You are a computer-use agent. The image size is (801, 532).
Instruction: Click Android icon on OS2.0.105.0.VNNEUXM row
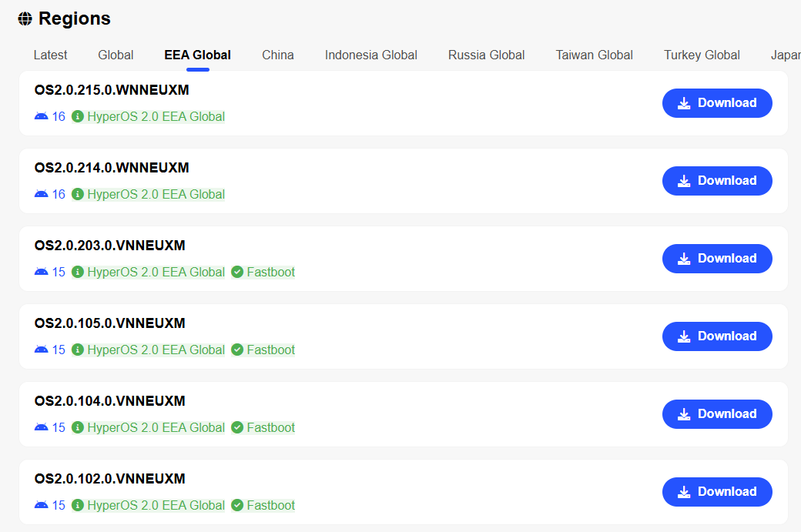click(x=42, y=350)
